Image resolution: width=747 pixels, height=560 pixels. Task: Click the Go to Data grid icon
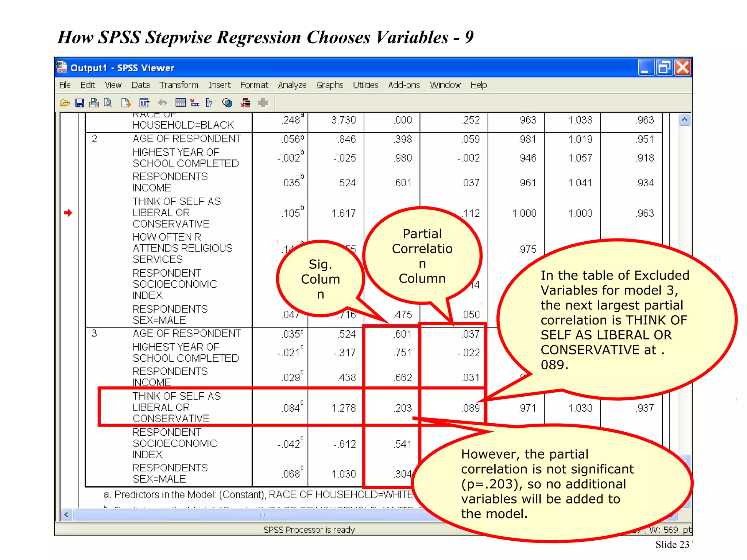click(x=181, y=103)
